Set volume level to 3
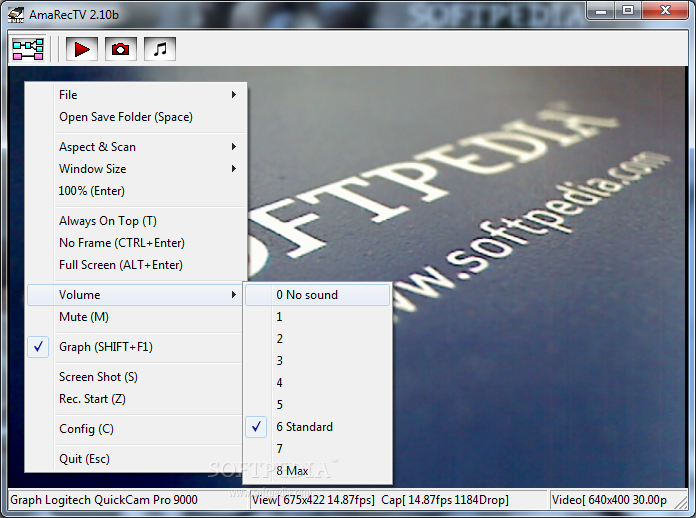Viewport: 696px width, 518px height. click(317, 360)
